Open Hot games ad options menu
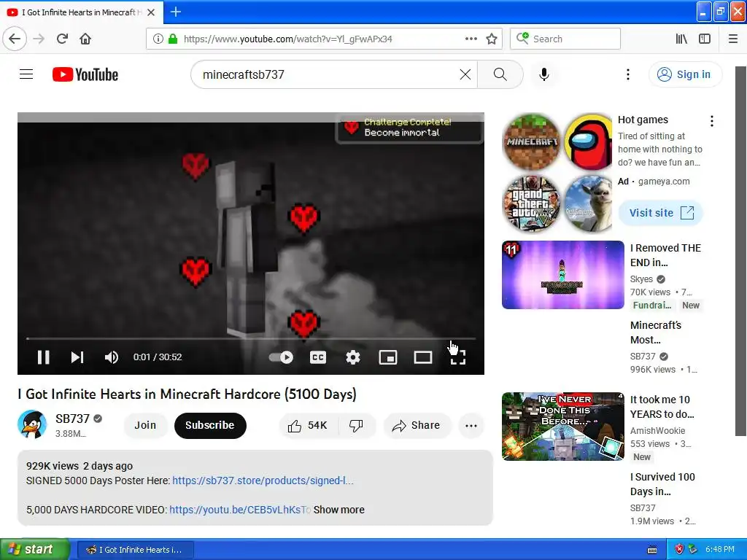Image resolution: width=747 pixels, height=560 pixels. click(x=712, y=121)
